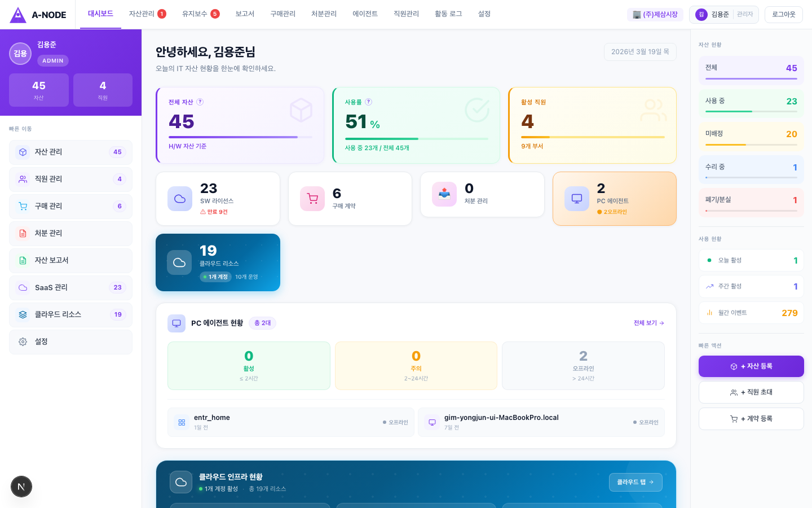Click the A-NODE logo icon
The width and height of the screenshot is (812, 508).
pos(19,14)
